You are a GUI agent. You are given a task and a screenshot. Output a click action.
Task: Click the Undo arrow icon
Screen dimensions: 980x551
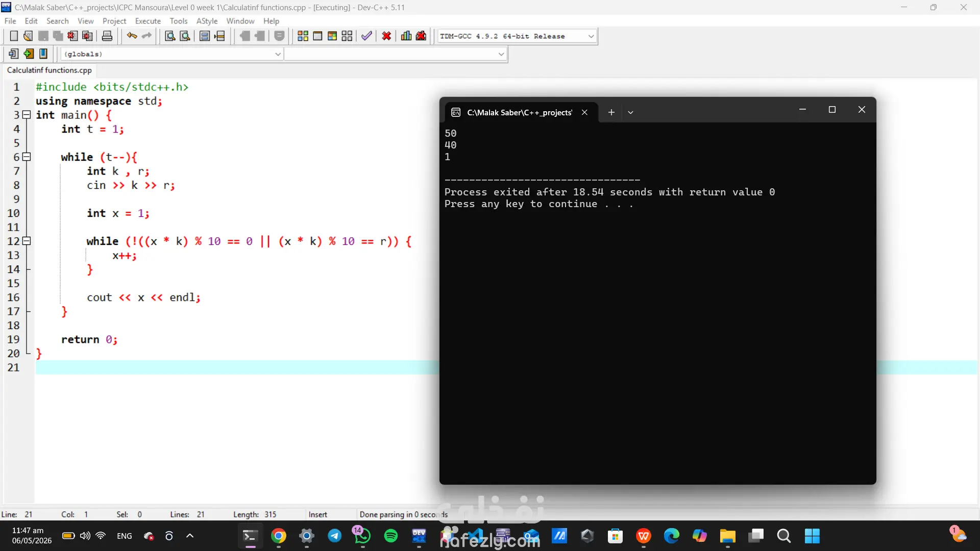(x=132, y=36)
